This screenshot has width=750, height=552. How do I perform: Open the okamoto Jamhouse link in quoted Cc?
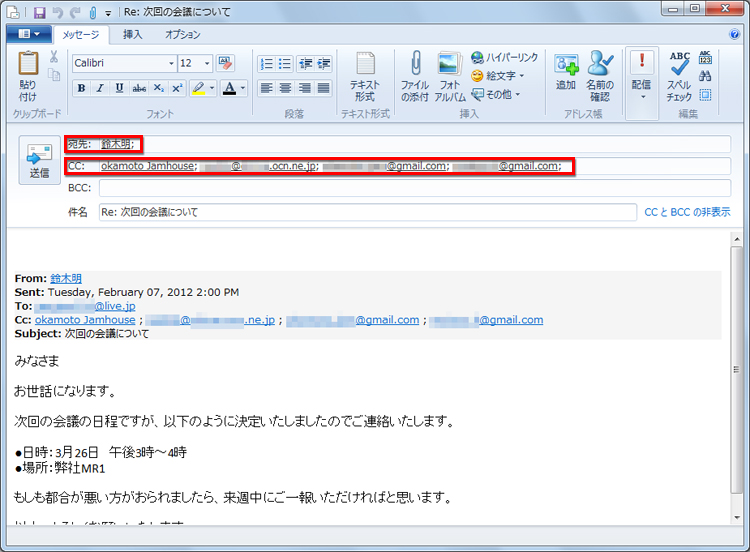coord(85,320)
